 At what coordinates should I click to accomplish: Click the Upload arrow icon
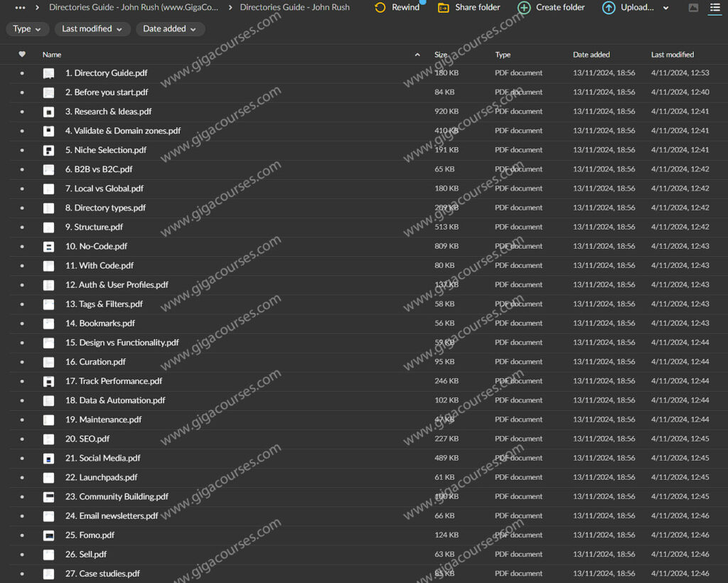tap(609, 8)
